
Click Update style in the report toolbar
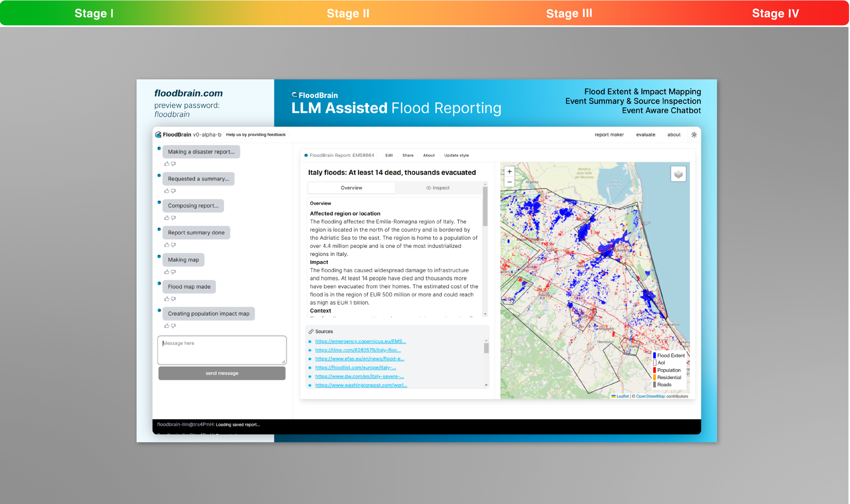(x=456, y=155)
